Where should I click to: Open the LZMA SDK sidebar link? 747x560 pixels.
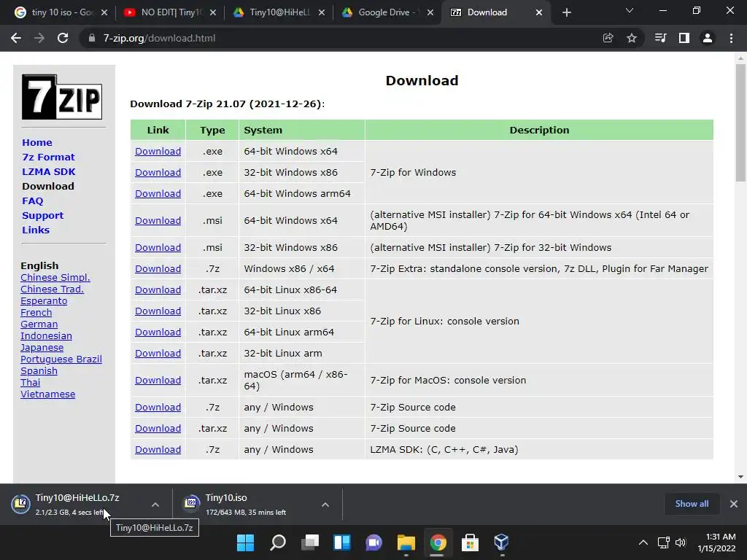(49, 171)
